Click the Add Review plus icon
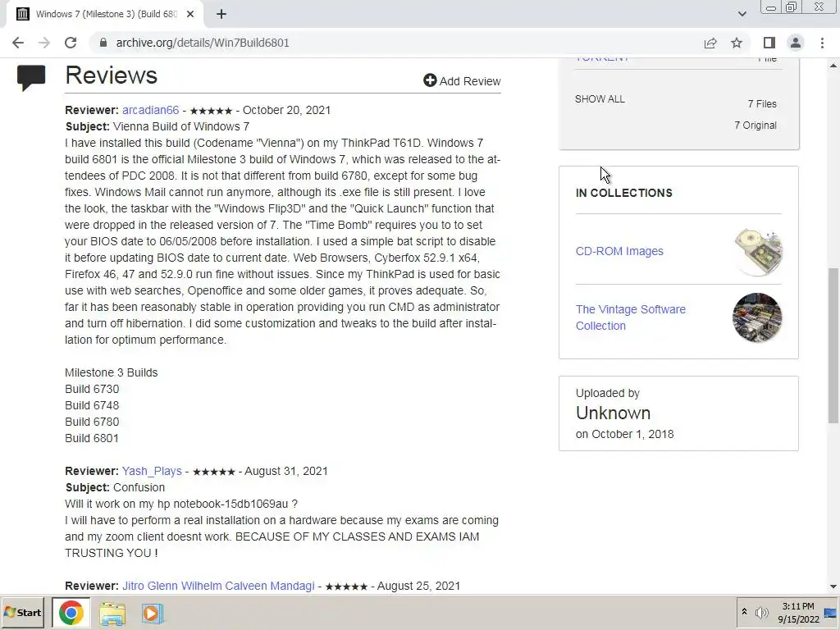Image resolution: width=840 pixels, height=630 pixels. (430, 80)
